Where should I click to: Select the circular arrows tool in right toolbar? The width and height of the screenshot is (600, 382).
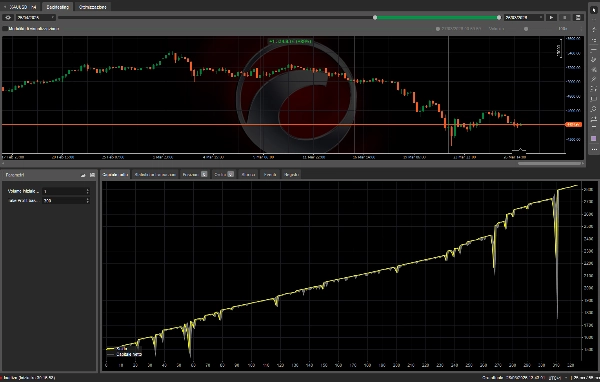(594, 109)
